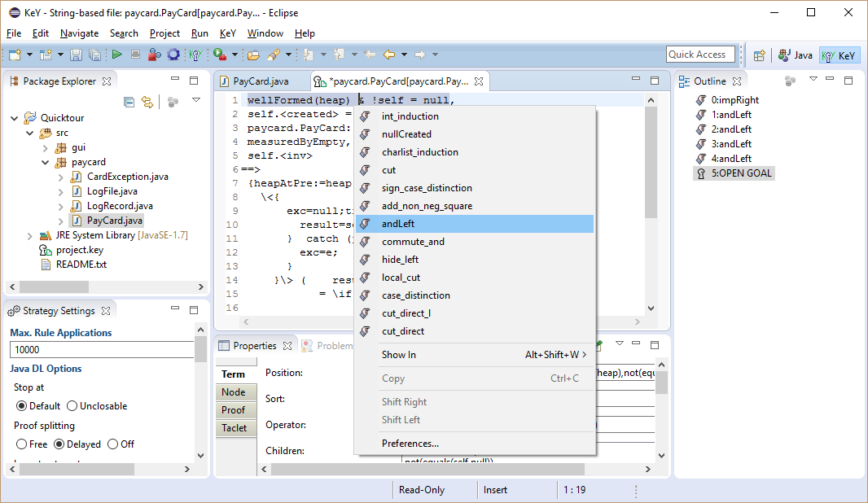
Task: Select 5:OPEN GOAL in the Outline
Action: coord(734,173)
